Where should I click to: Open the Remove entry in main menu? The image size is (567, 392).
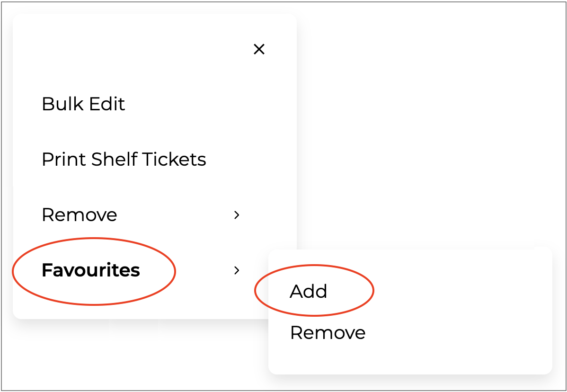[x=80, y=215]
